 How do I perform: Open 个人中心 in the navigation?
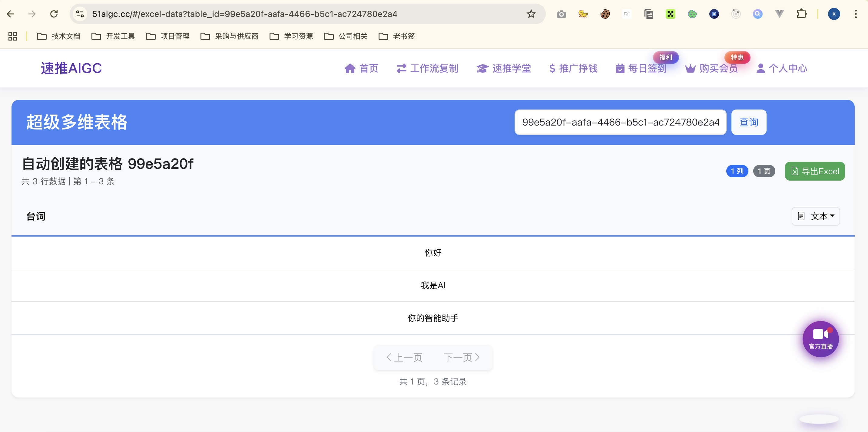click(782, 68)
